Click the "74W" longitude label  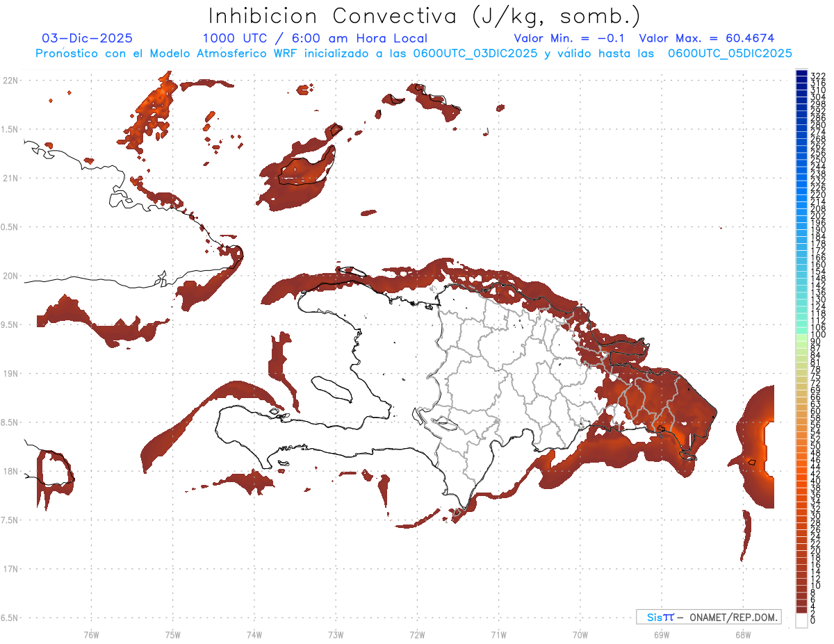[254, 634]
